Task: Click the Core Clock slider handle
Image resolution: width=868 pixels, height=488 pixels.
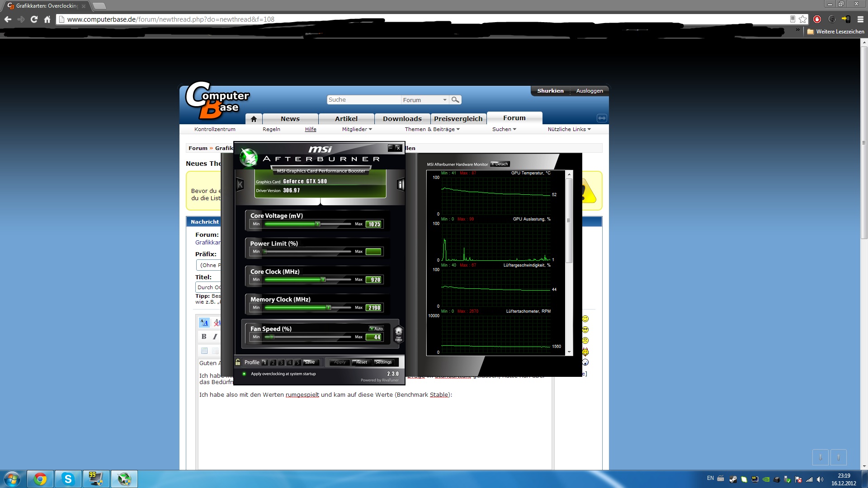Action: [x=323, y=280]
